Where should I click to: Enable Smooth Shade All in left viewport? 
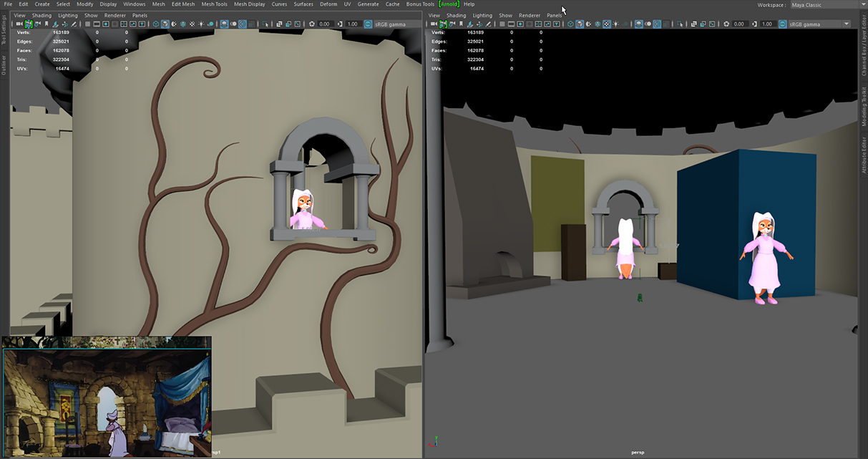pyautogui.click(x=165, y=24)
